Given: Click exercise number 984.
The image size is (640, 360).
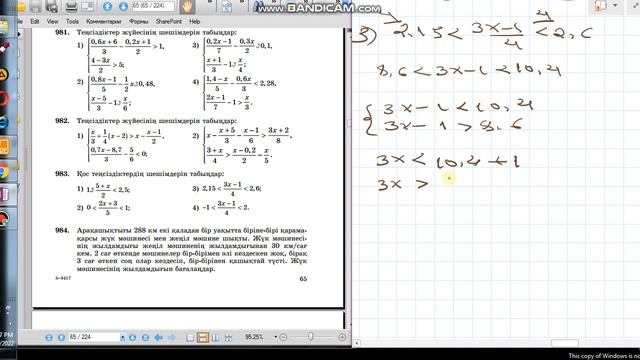Looking at the screenshot, I should (62, 230).
